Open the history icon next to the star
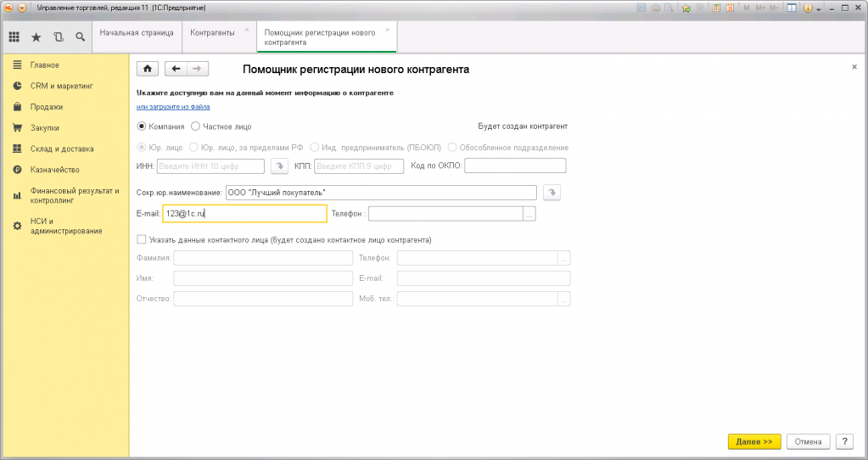 pyautogui.click(x=59, y=37)
